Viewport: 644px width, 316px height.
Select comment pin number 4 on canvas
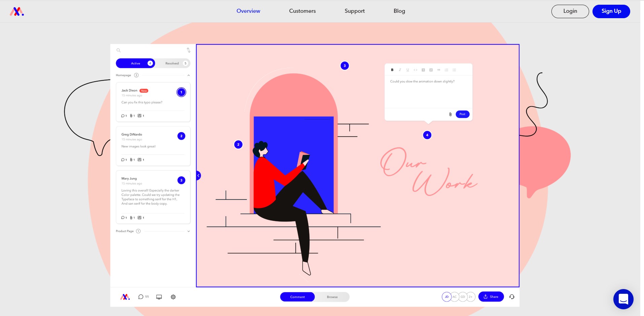point(427,135)
